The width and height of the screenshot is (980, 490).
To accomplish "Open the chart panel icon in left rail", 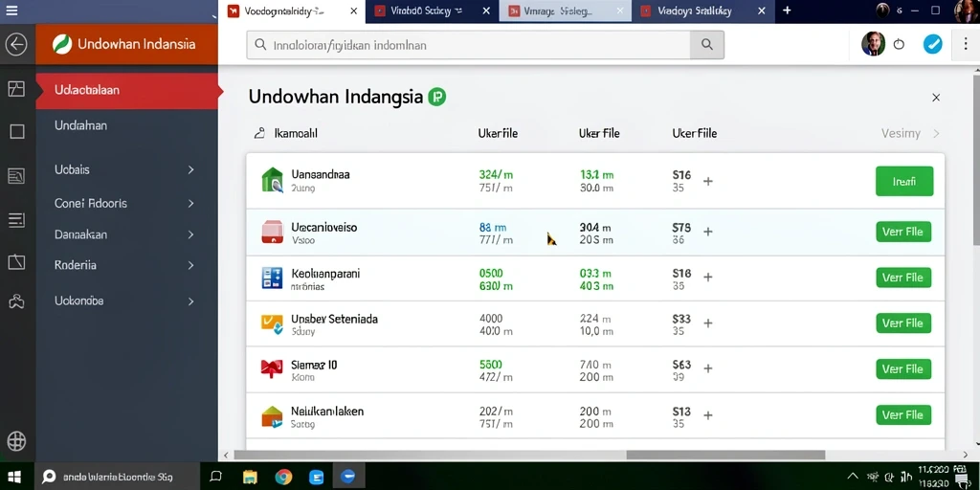I will (16, 89).
